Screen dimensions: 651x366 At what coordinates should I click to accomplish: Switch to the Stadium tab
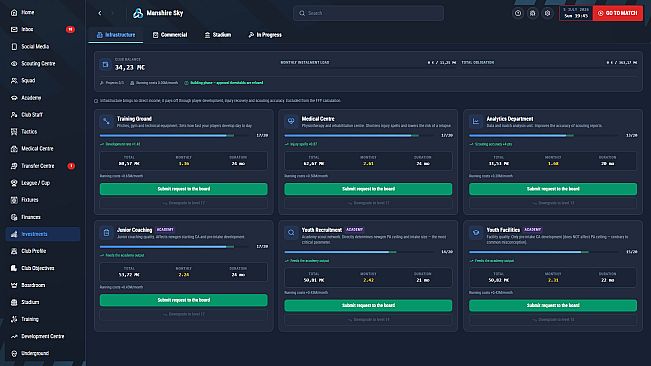pos(218,35)
